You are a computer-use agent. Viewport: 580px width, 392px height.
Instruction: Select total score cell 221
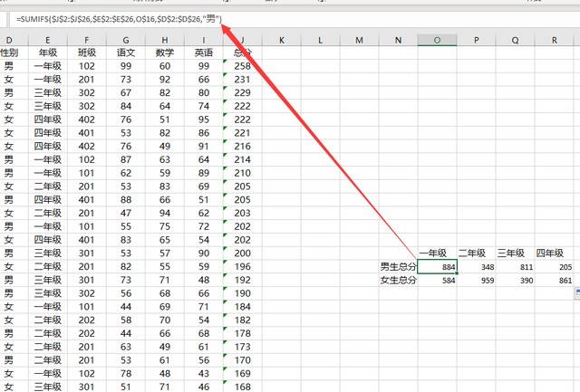coord(242,133)
